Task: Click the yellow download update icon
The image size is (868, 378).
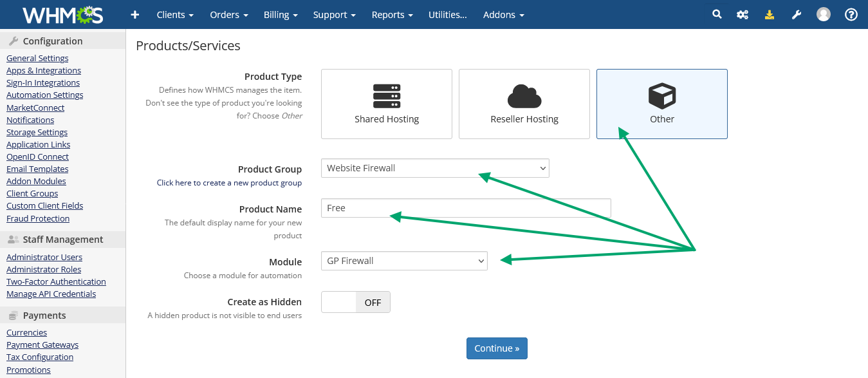Action: coord(770,15)
